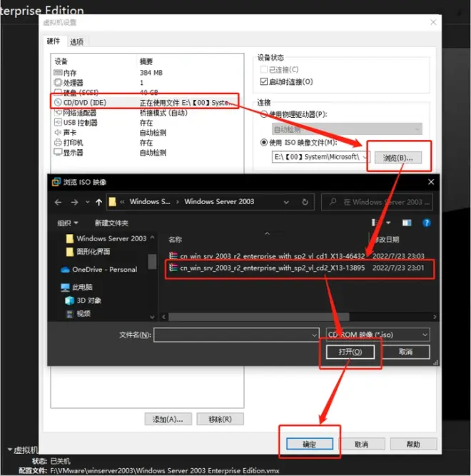Select 此电脑 This PC in tree
Image resolution: width=471 pixels, height=476 pixels.
click(77, 287)
